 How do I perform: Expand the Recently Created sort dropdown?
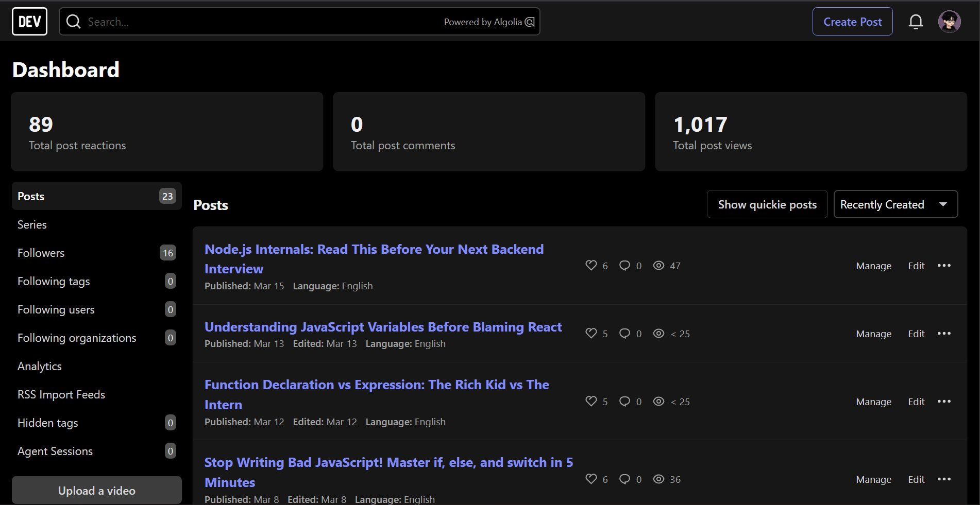point(895,204)
